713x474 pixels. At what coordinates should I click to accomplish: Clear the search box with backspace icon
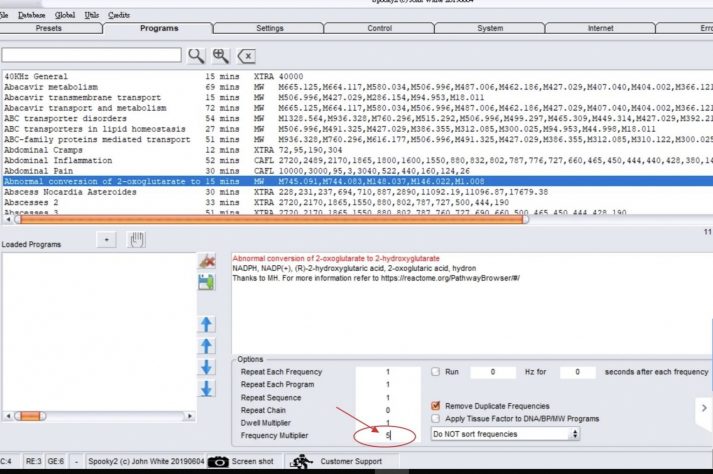(247, 55)
